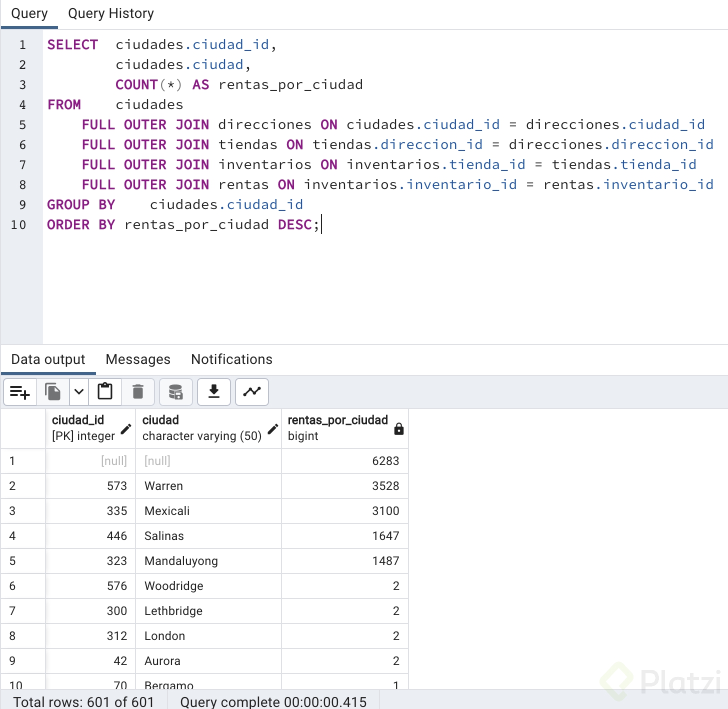Open the Messages tab
Screen dimensions: 728x709
(x=138, y=359)
